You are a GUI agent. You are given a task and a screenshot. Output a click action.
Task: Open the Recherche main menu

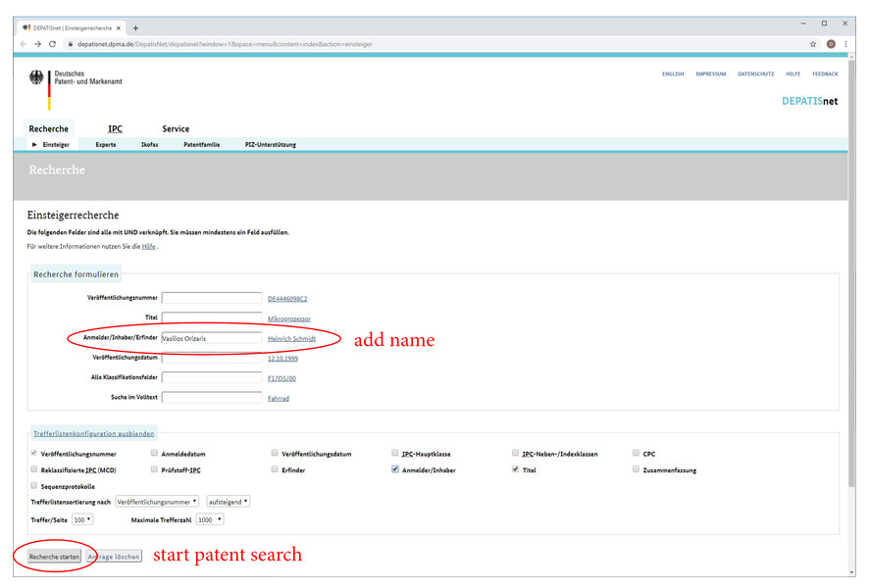click(49, 129)
